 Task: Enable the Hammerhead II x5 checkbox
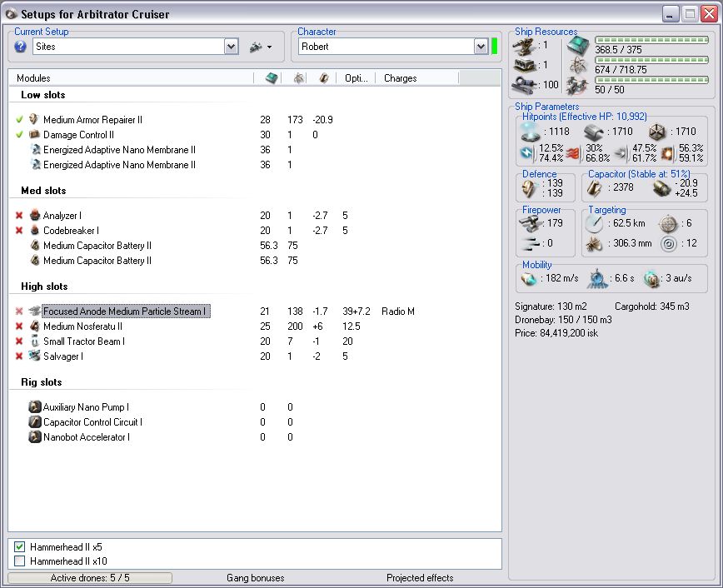coord(19,547)
